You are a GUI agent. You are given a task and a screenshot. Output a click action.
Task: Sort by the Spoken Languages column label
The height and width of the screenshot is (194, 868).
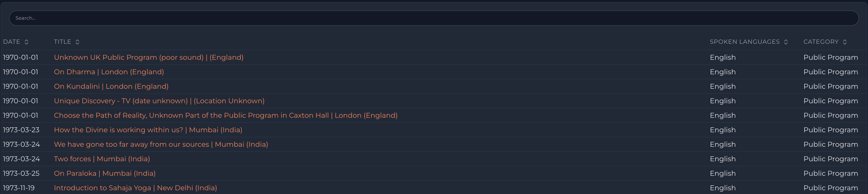pyautogui.click(x=745, y=42)
